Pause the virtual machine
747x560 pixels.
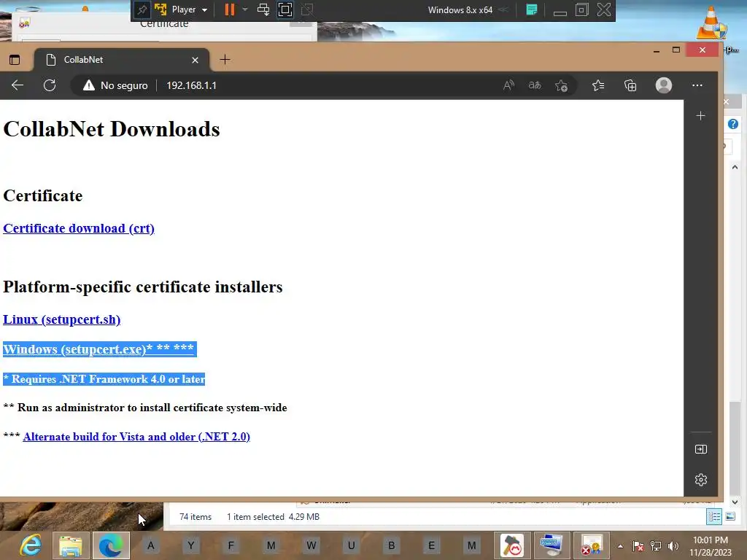tap(230, 9)
